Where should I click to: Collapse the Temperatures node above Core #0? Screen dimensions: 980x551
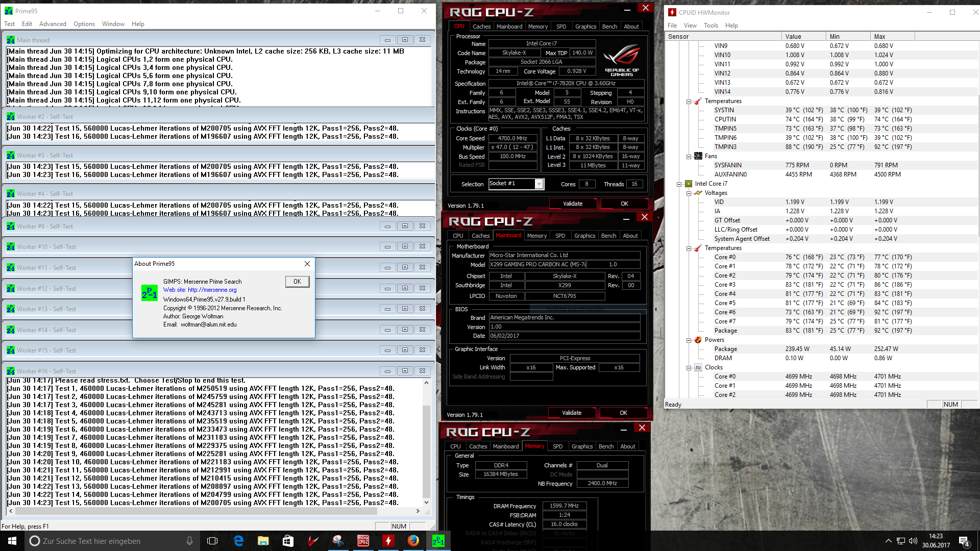[689, 248]
